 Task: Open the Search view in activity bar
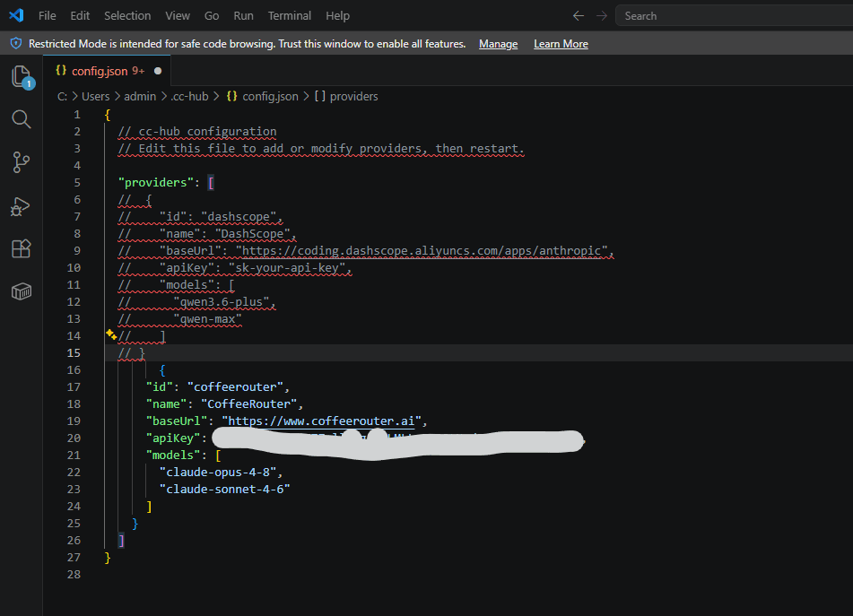tap(22, 119)
